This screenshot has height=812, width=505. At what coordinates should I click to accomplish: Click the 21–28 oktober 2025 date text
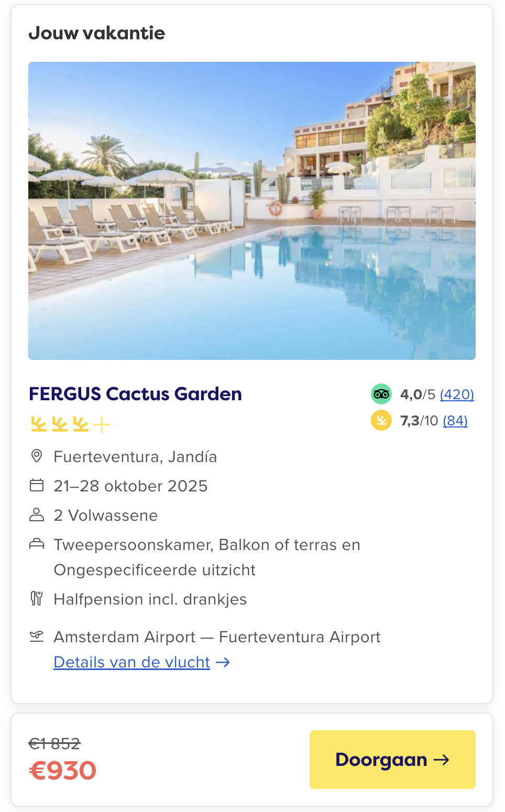coord(130,486)
